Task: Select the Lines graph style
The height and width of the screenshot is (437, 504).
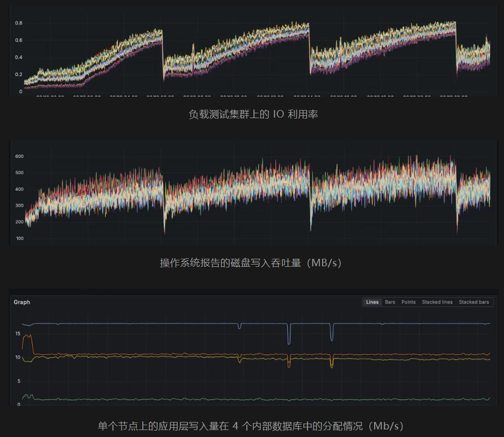Action: click(372, 302)
